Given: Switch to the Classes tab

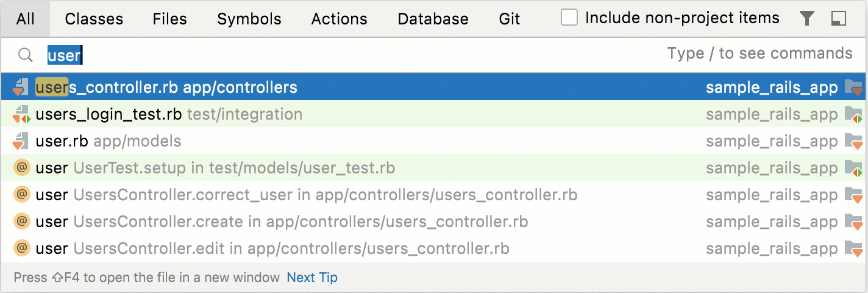Looking at the screenshot, I should tap(94, 19).
